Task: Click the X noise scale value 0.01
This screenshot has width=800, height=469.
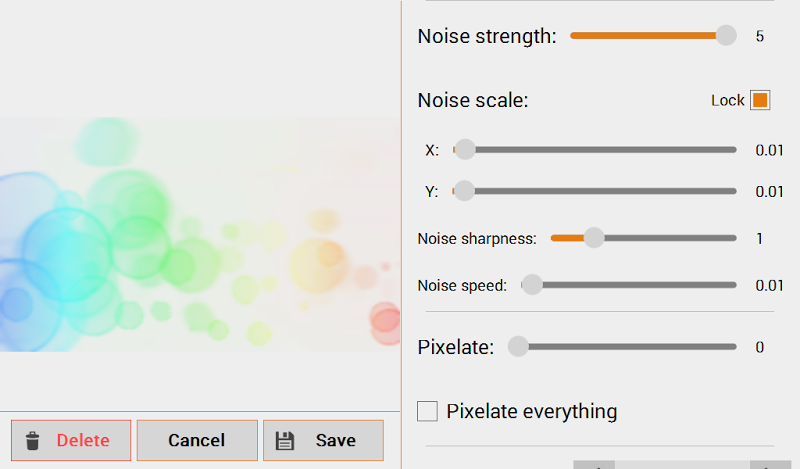Action: coord(769,150)
